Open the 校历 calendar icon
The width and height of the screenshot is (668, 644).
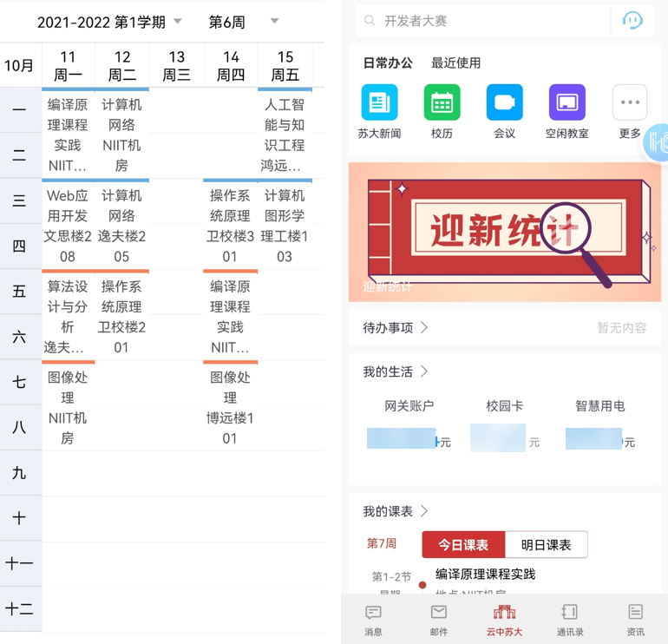tap(442, 102)
